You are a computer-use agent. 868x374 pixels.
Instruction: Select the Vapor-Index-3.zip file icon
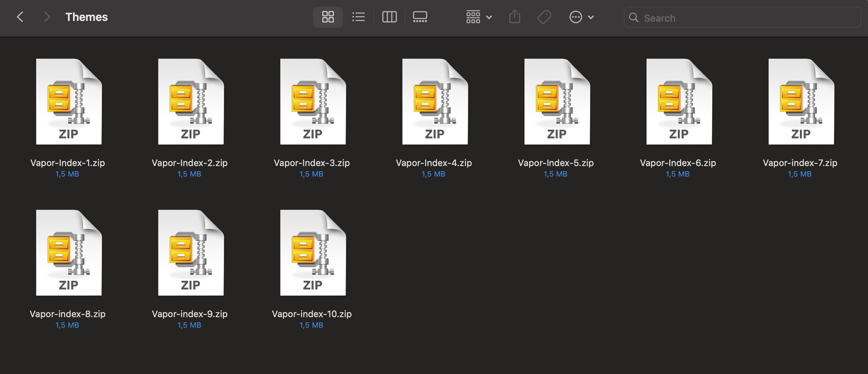click(313, 102)
